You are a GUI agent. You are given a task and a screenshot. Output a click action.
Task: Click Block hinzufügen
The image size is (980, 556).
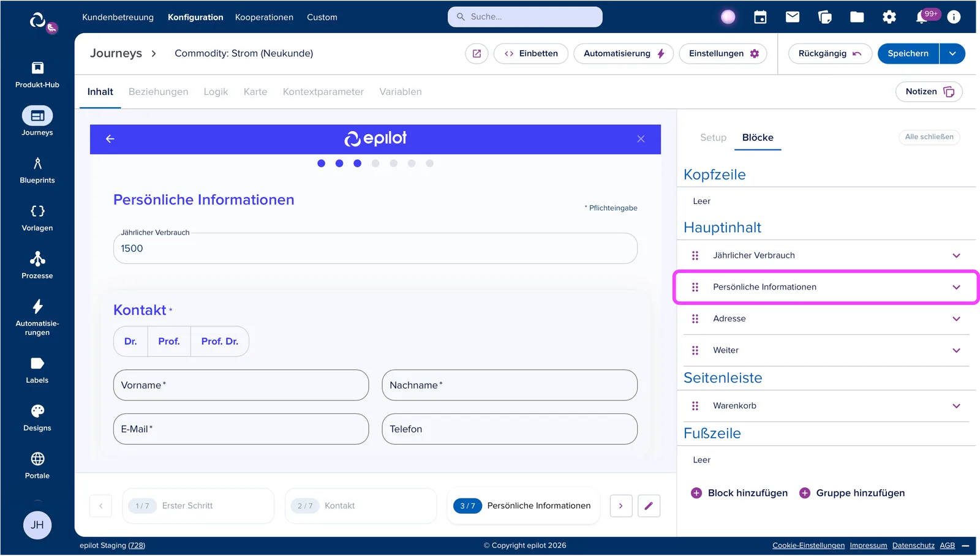[739, 494]
